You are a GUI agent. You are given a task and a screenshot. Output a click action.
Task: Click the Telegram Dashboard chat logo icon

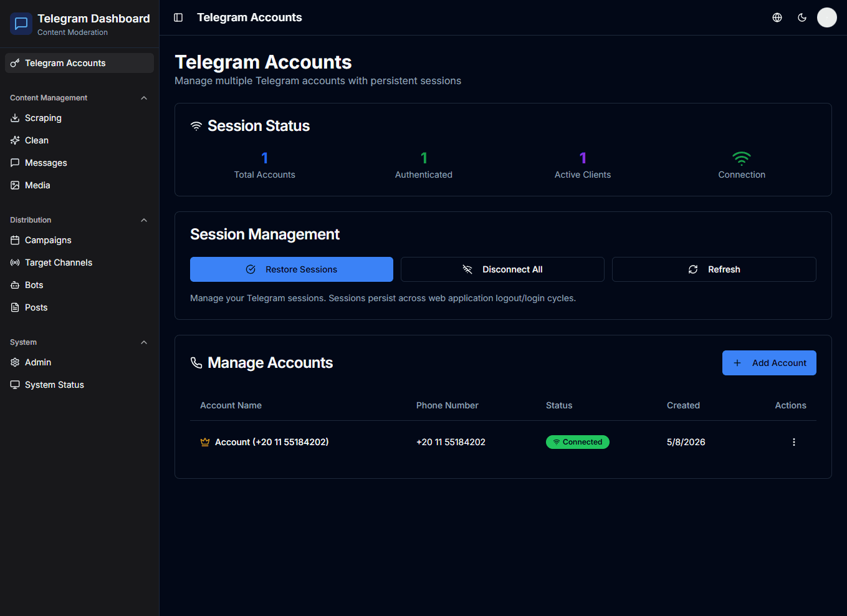(x=21, y=24)
